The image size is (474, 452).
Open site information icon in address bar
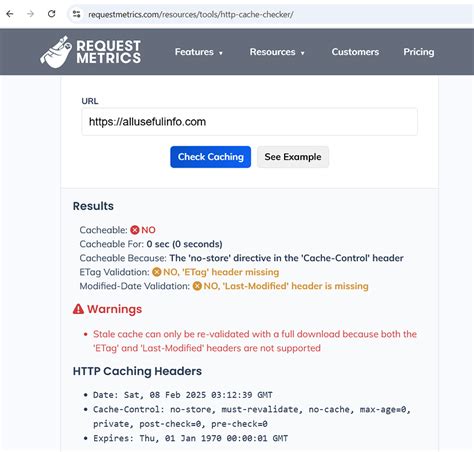[77, 14]
